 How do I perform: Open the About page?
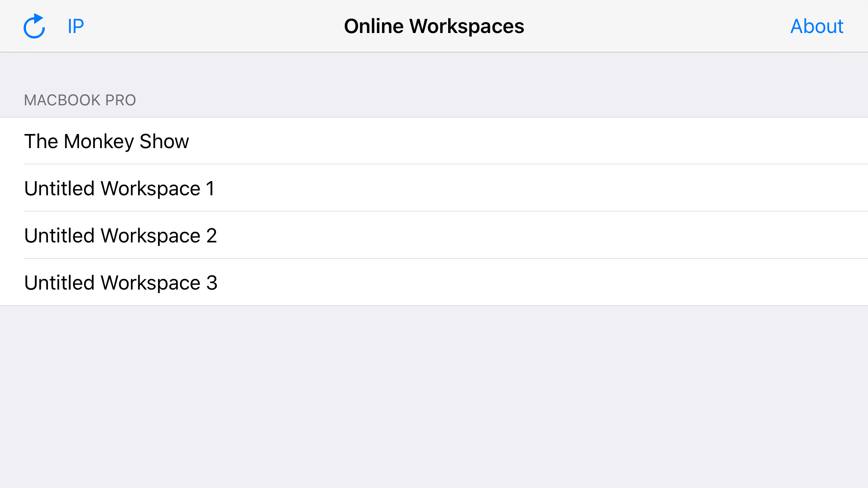tap(817, 26)
